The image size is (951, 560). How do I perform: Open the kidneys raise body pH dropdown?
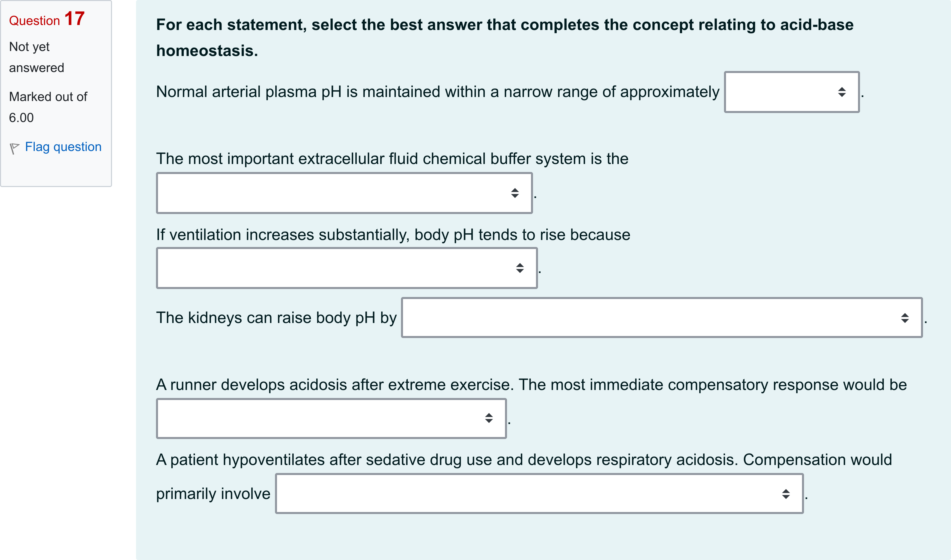pos(662,318)
